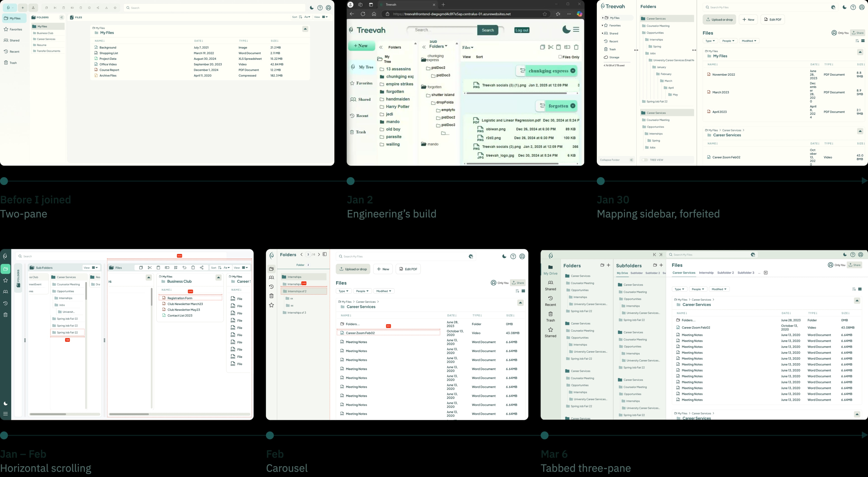
Task: Open hamburger menu in Engineering's build header
Action: (x=576, y=30)
